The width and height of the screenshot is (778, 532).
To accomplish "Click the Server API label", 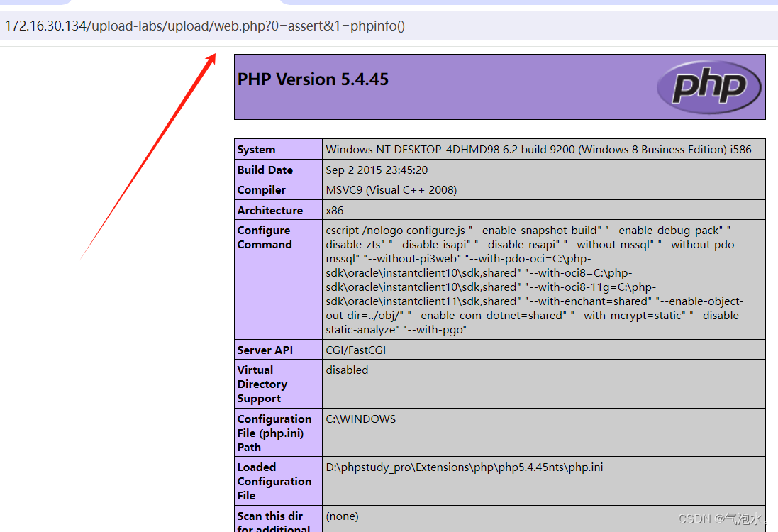I will point(265,350).
